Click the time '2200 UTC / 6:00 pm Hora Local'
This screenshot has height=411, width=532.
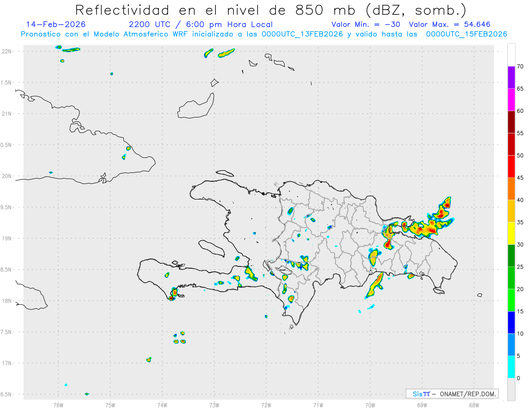pyautogui.click(x=201, y=24)
